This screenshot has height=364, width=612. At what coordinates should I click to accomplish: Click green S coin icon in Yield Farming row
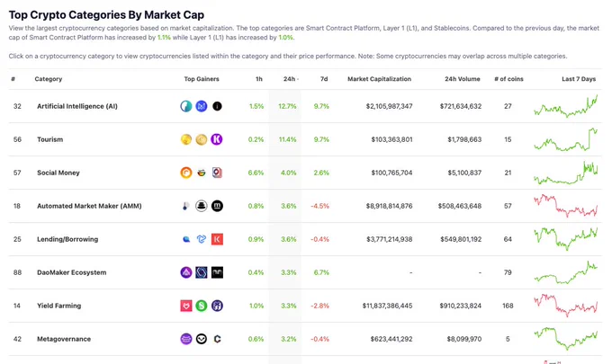pyautogui.click(x=202, y=306)
